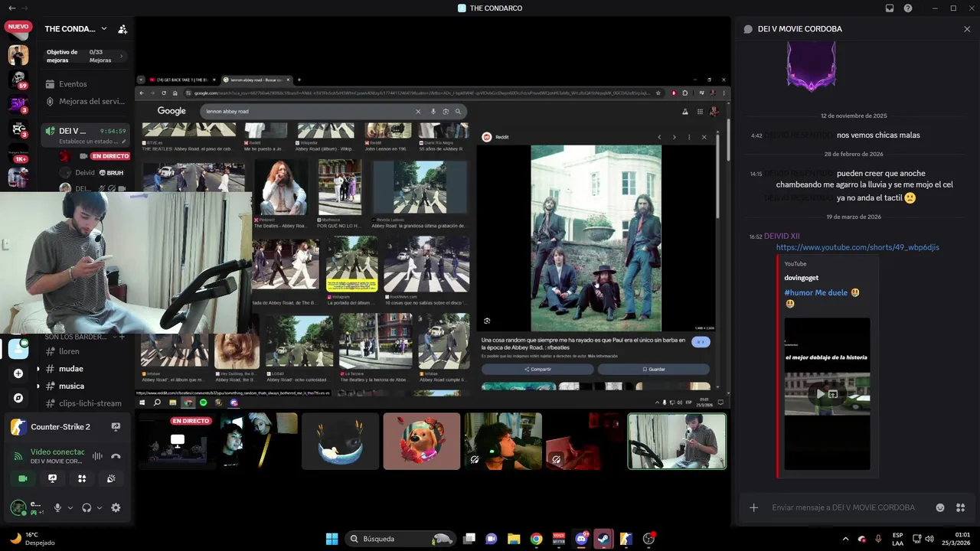Click the server boost goal progress bar
The height and width of the screenshot is (551, 980).
coord(84,56)
